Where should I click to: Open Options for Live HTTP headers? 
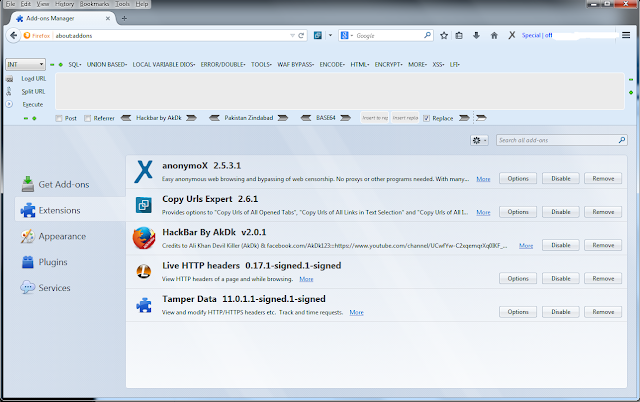tap(518, 279)
